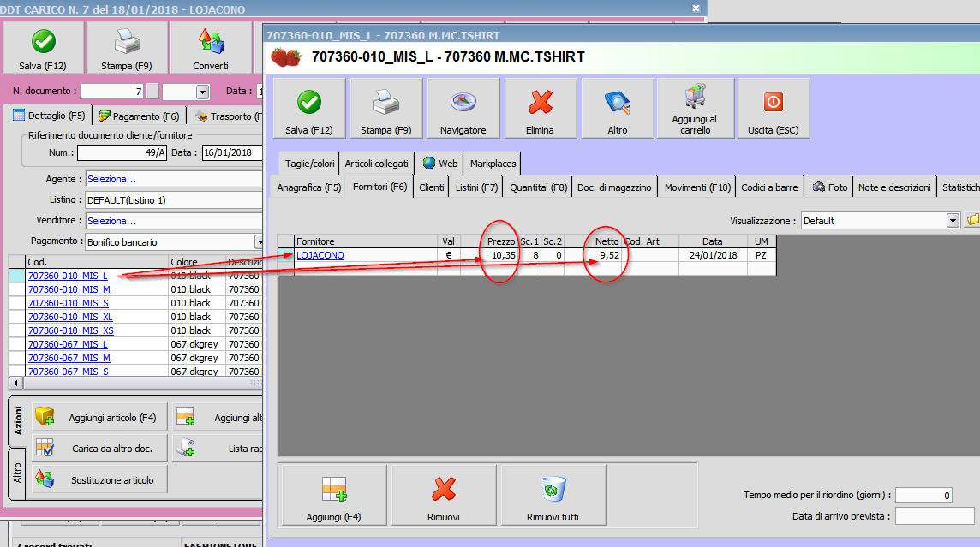980x547 pixels.
Task: Print the article via Stampa (F9)
Action: tap(386, 108)
